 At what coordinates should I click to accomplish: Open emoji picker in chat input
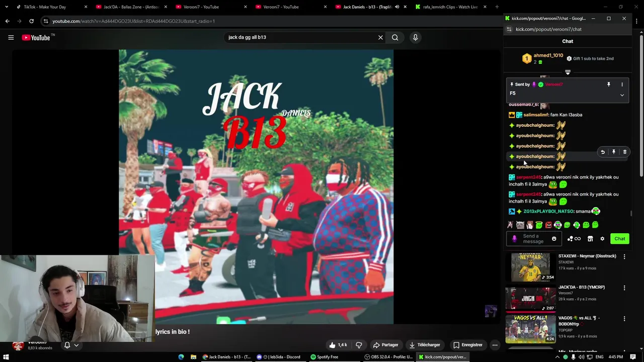pyautogui.click(x=554, y=239)
